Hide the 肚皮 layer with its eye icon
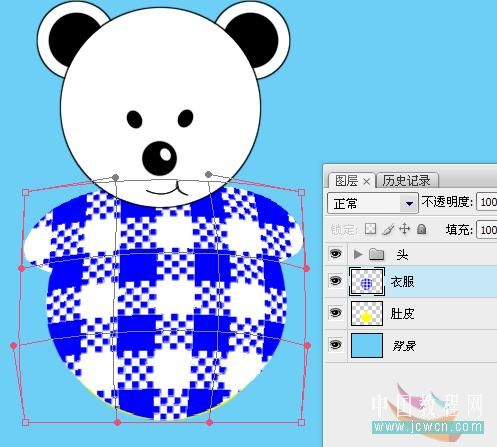497x447 pixels. click(335, 313)
